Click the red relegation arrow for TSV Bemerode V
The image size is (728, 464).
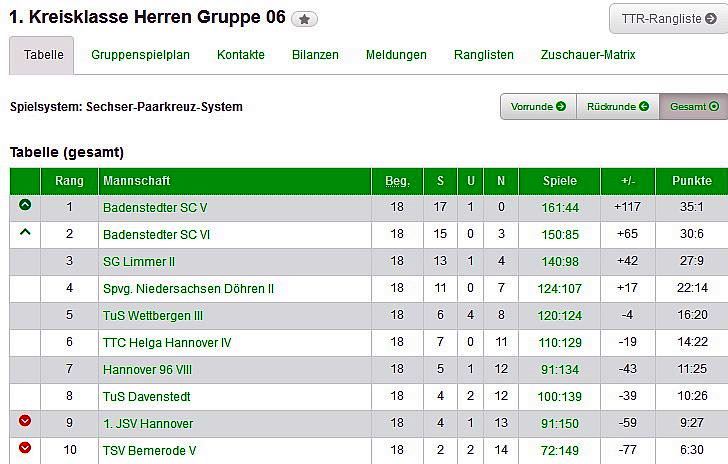pos(25,449)
